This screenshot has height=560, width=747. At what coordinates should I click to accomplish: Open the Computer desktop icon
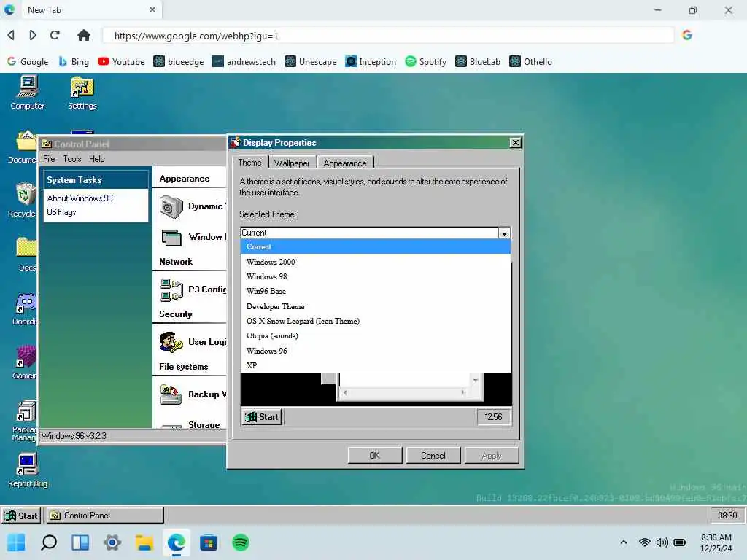coord(27,93)
